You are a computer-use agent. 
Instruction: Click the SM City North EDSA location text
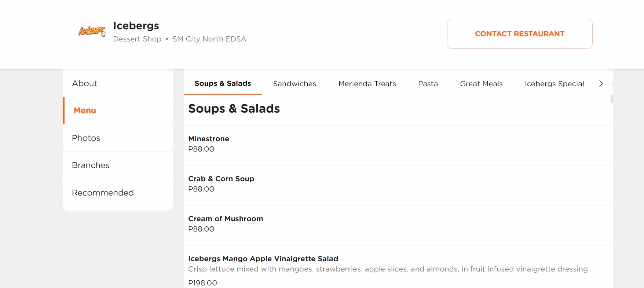click(209, 39)
